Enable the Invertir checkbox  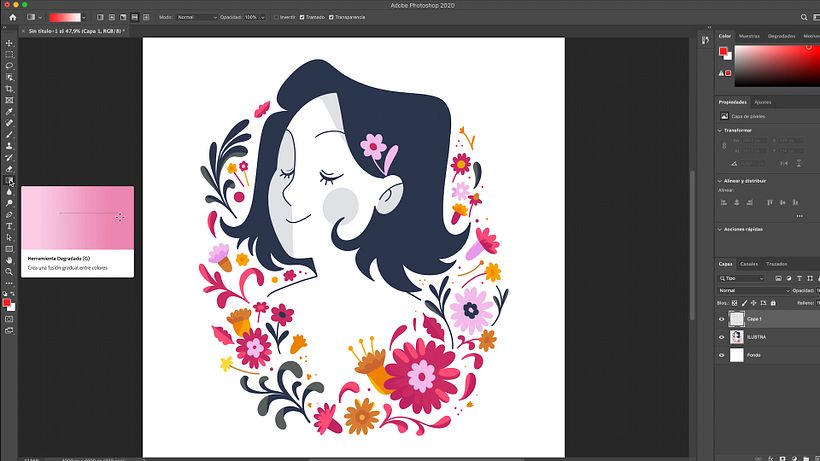[x=276, y=17]
